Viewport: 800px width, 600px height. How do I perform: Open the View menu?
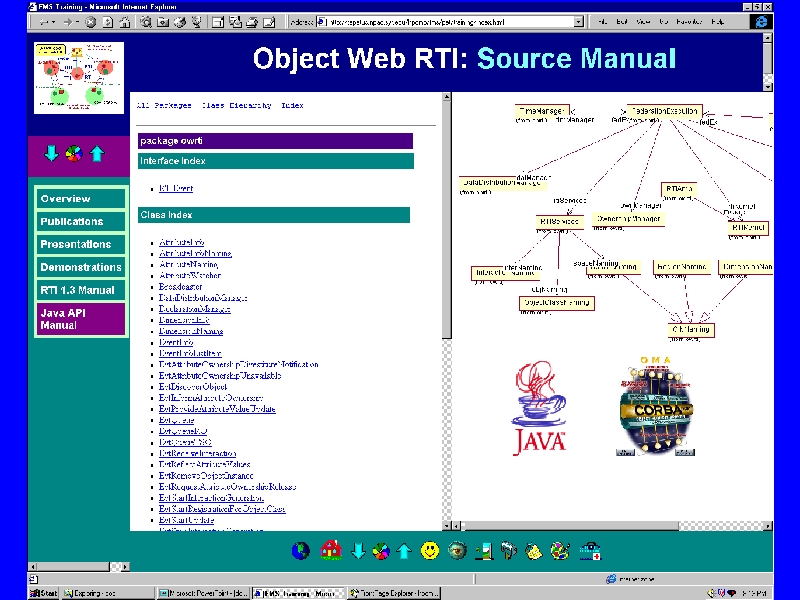643,22
